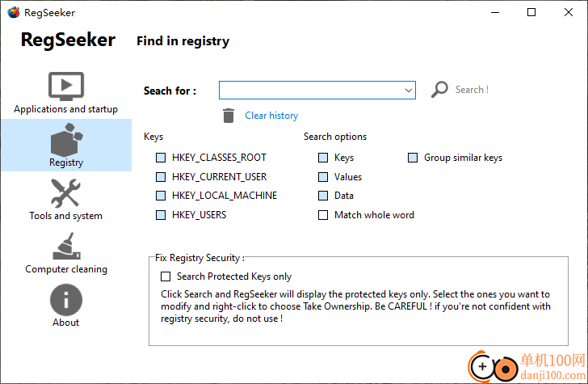Check the HKEY_CLASSES_ROOT checkbox

[x=161, y=158]
